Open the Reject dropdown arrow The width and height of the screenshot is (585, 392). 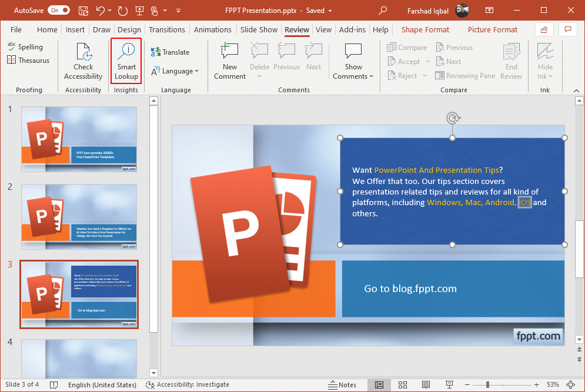[x=424, y=76]
